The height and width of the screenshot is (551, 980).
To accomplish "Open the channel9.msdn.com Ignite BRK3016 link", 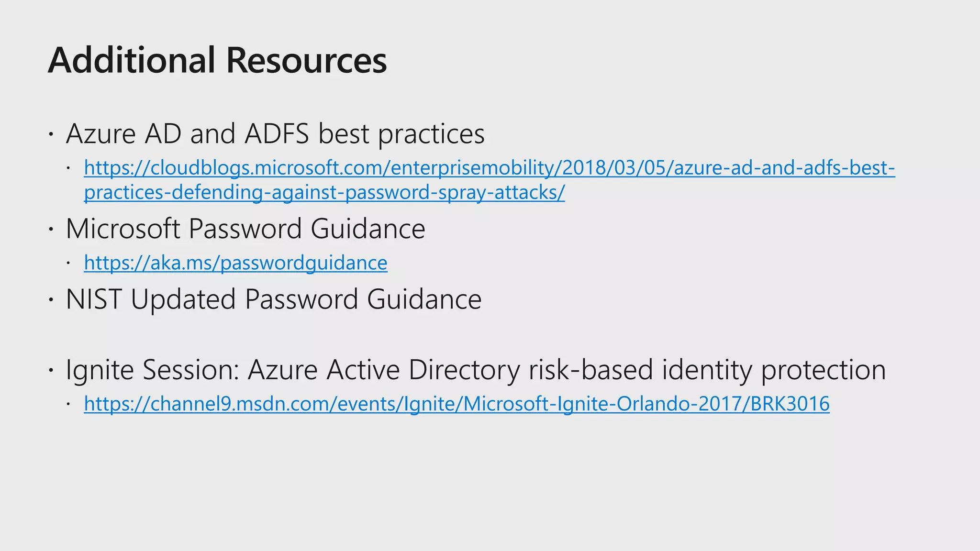I will pos(457,404).
